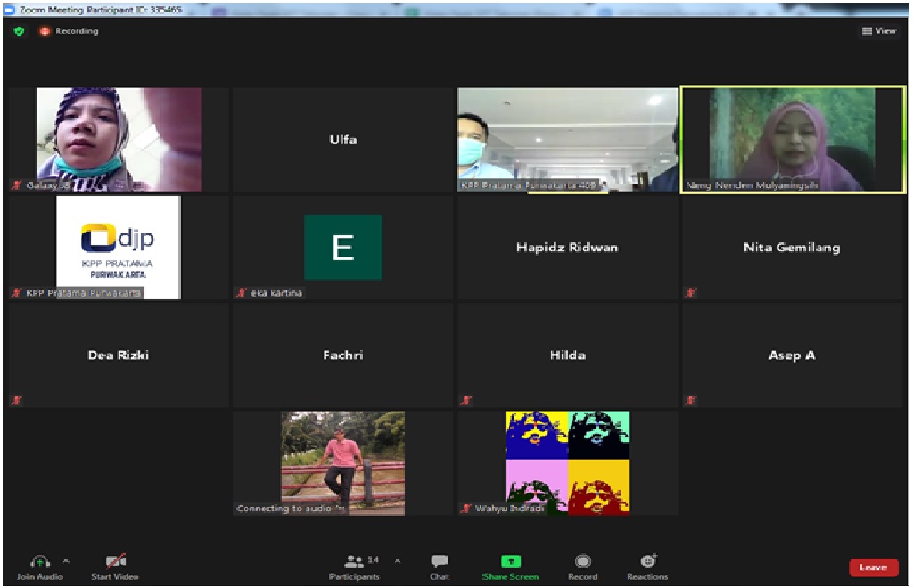The height and width of the screenshot is (588, 913).
Task: Open the Reactions emoji menu
Action: coord(648,561)
